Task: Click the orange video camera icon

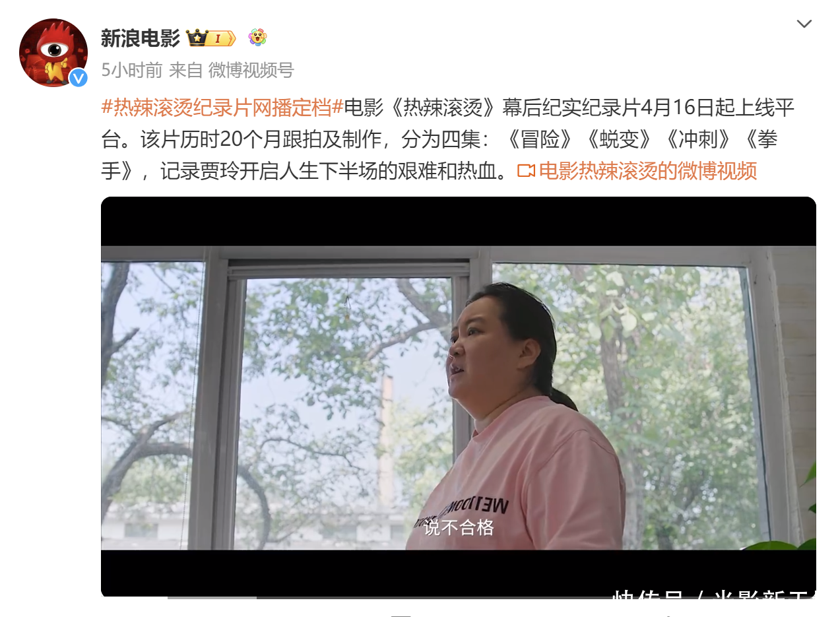Action: click(526, 171)
